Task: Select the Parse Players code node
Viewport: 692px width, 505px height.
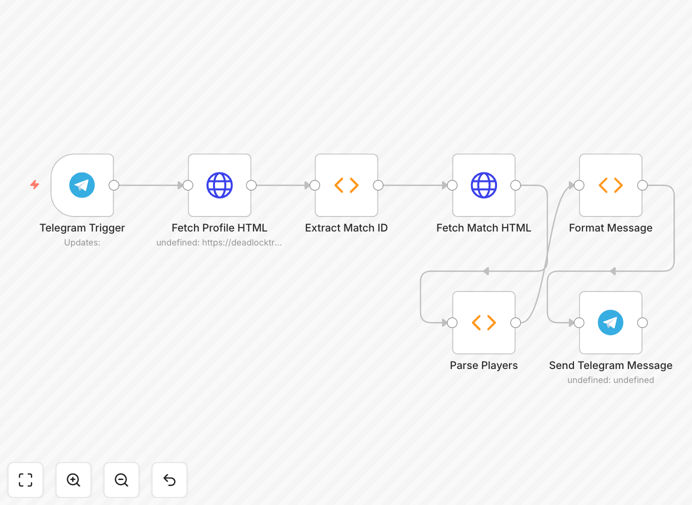Action: [484, 323]
